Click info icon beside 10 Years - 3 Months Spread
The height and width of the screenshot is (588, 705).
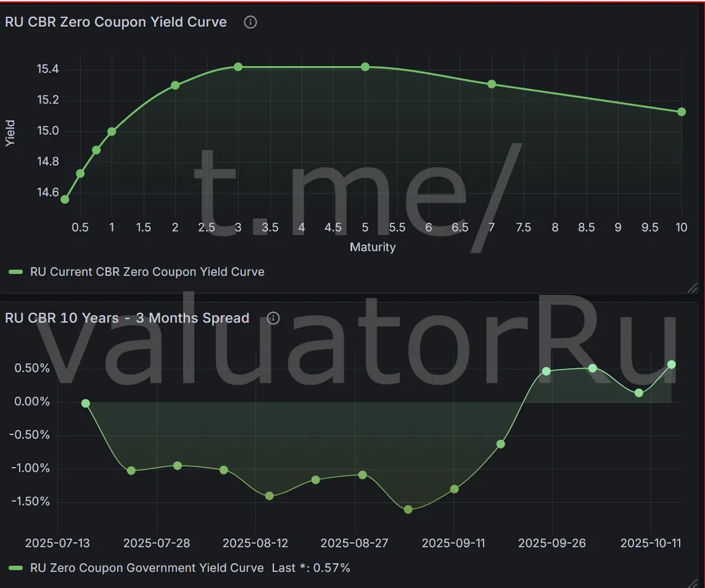(x=273, y=318)
